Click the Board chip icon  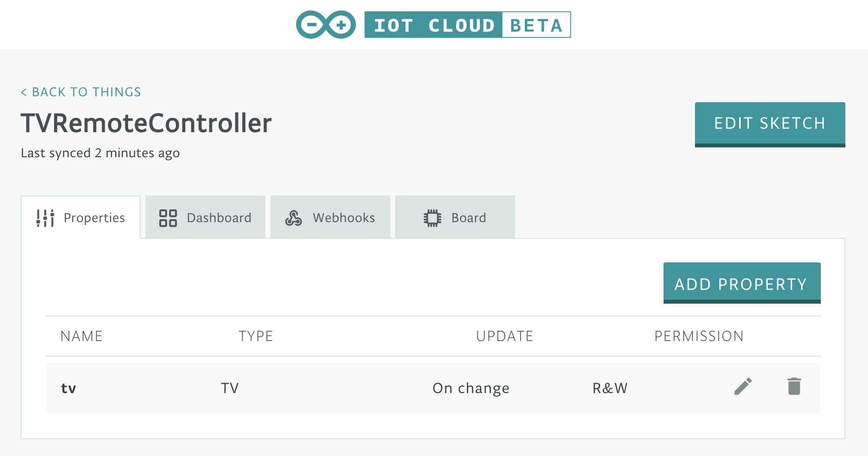433,217
